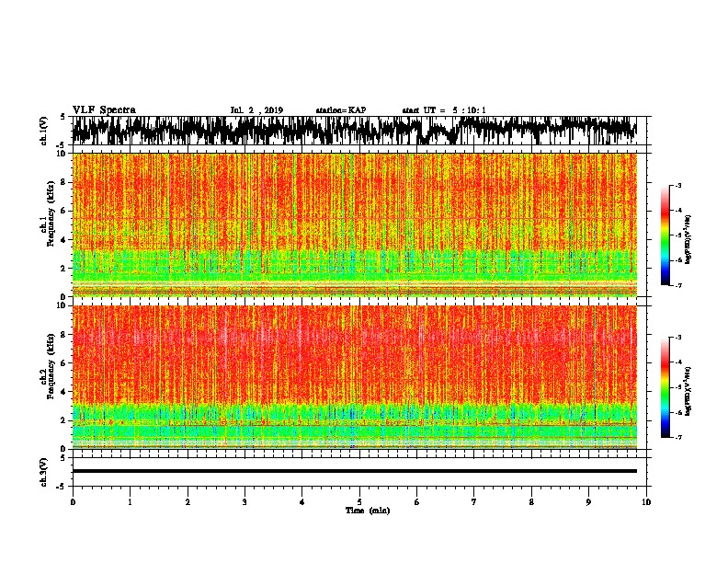
Task: Click the "1" tick on time axis
Action: [x=130, y=502]
